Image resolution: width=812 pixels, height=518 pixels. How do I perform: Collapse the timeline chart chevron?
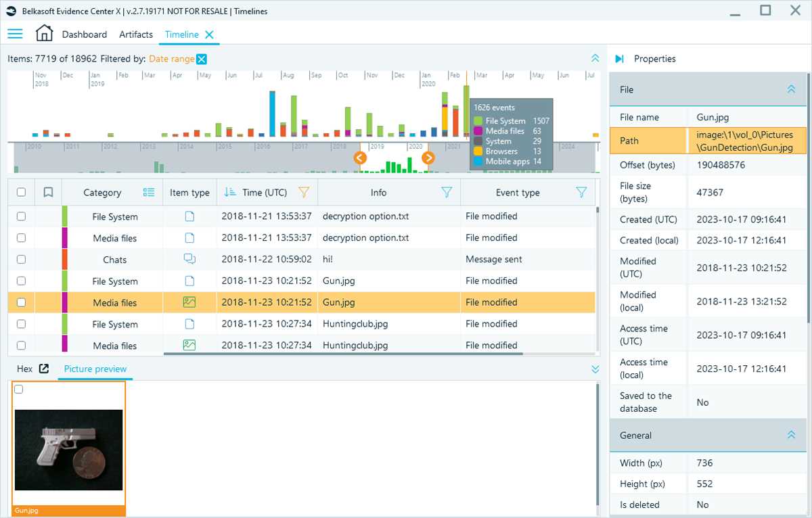tap(595, 59)
